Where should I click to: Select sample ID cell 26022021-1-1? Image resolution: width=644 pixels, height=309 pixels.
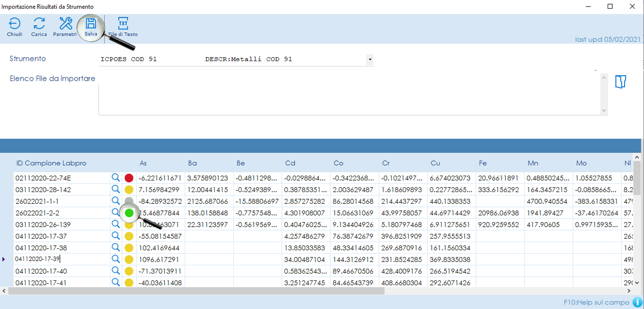click(62, 201)
